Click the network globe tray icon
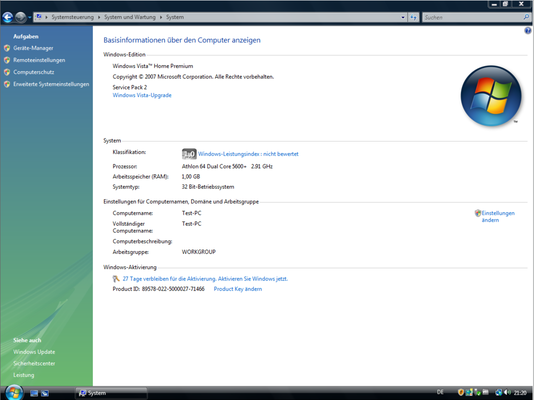 499,393
